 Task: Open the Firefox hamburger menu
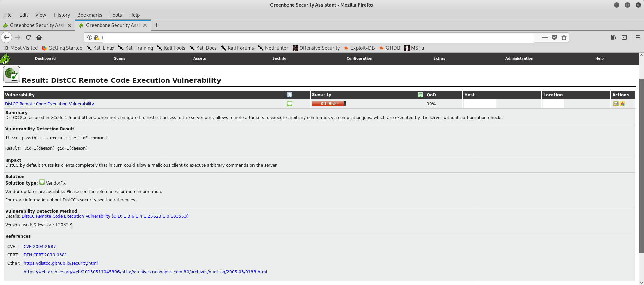point(638,37)
